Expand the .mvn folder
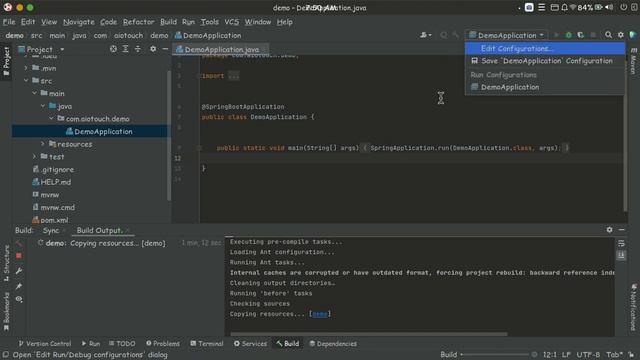640x360 pixels. [26, 68]
